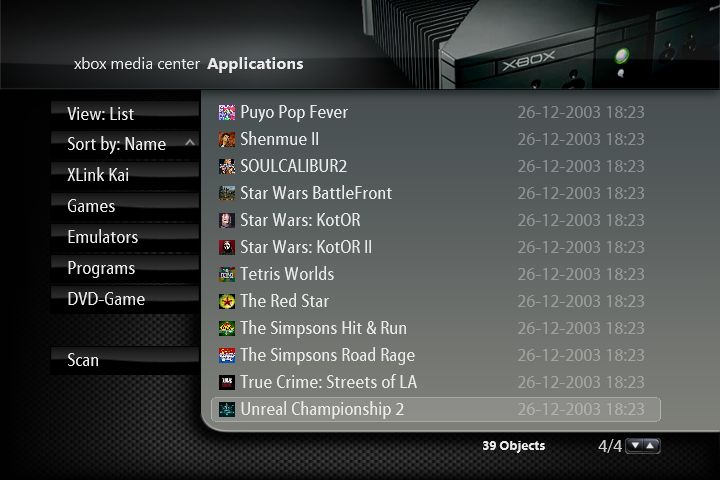720x480 pixels.
Task: Change the Sort by: Name option
Action: 115,145
